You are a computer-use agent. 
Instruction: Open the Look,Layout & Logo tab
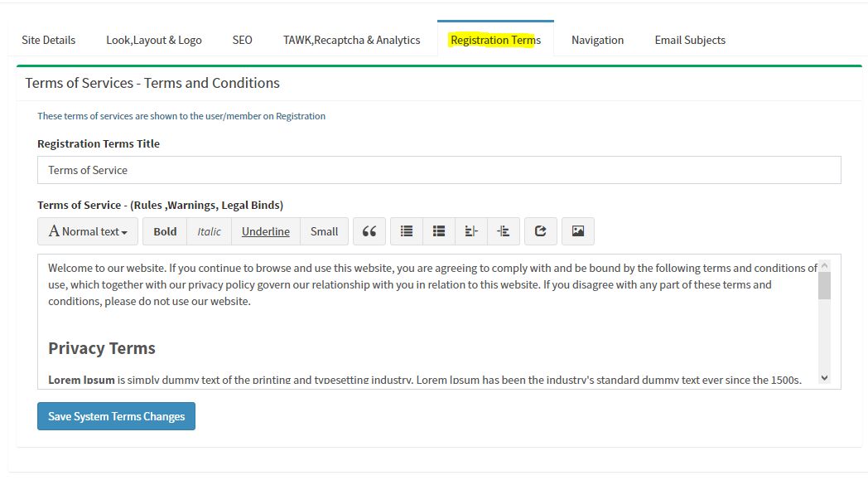(x=154, y=40)
